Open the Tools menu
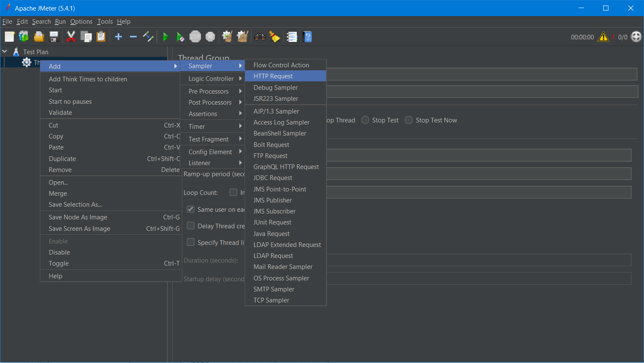Viewport: 644px width, 363px height. point(105,22)
